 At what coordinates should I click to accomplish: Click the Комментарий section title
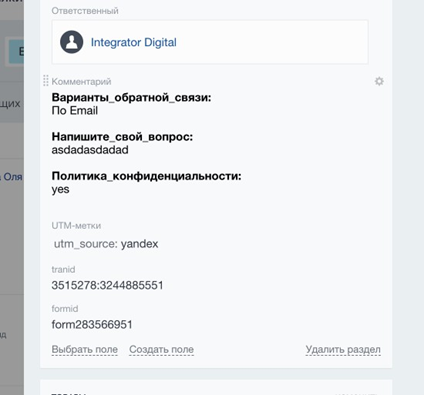pos(81,81)
